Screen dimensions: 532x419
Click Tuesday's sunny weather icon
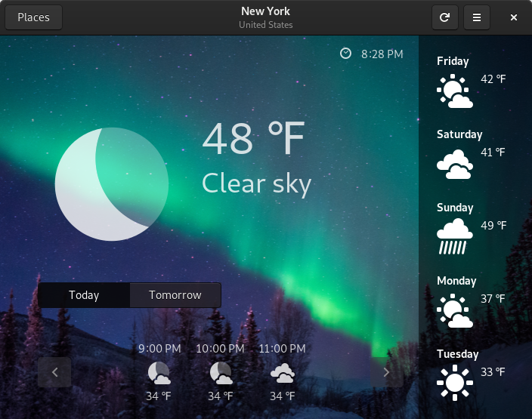(454, 383)
